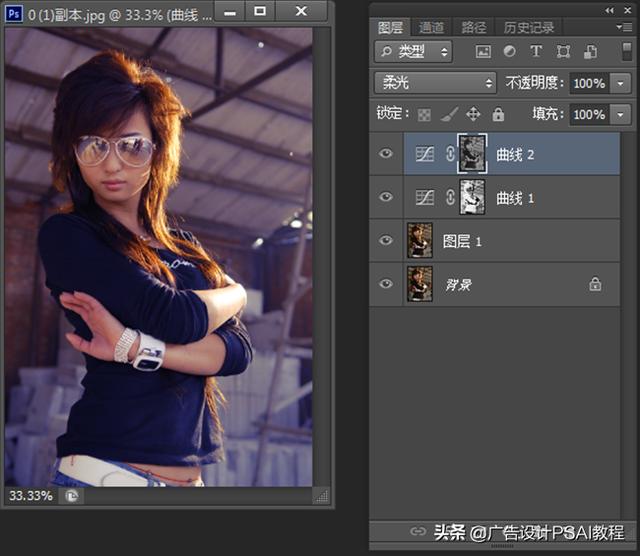Open the layers panel flyout menu
Viewport: 640px width, 556px height.
[x=624, y=27]
